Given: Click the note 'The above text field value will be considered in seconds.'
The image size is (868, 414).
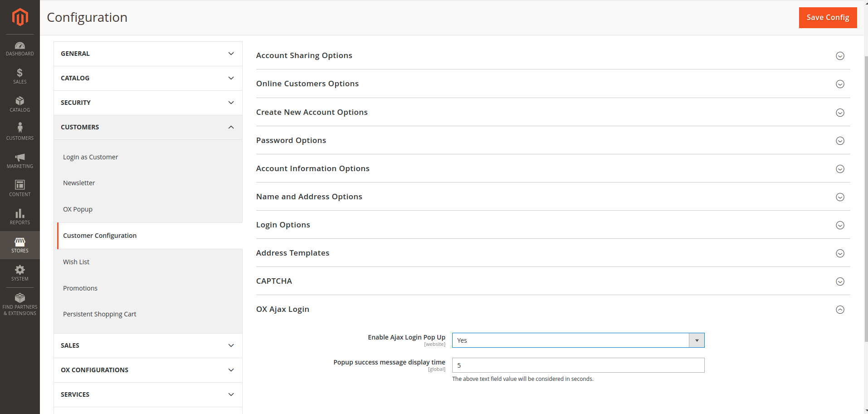Looking at the screenshot, I should (x=522, y=379).
